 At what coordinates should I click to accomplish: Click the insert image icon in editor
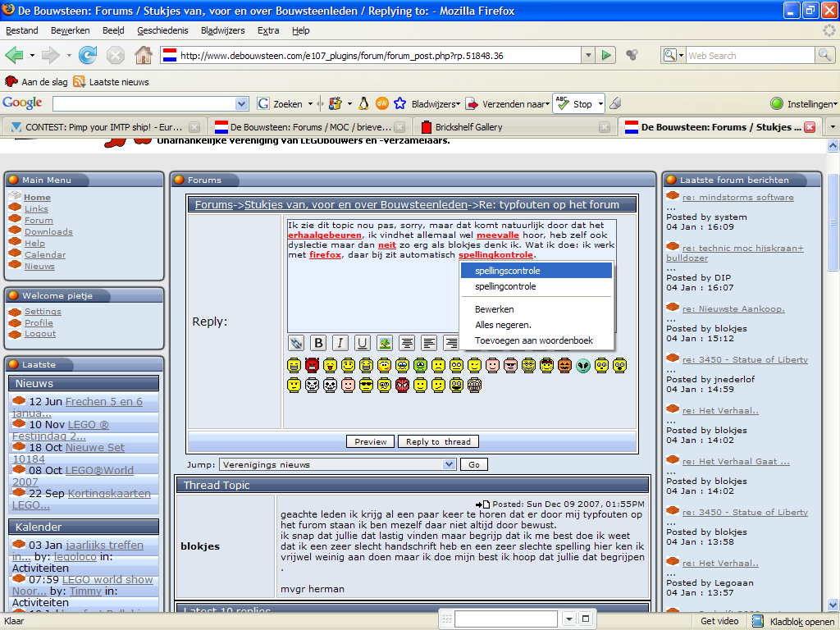(x=385, y=343)
